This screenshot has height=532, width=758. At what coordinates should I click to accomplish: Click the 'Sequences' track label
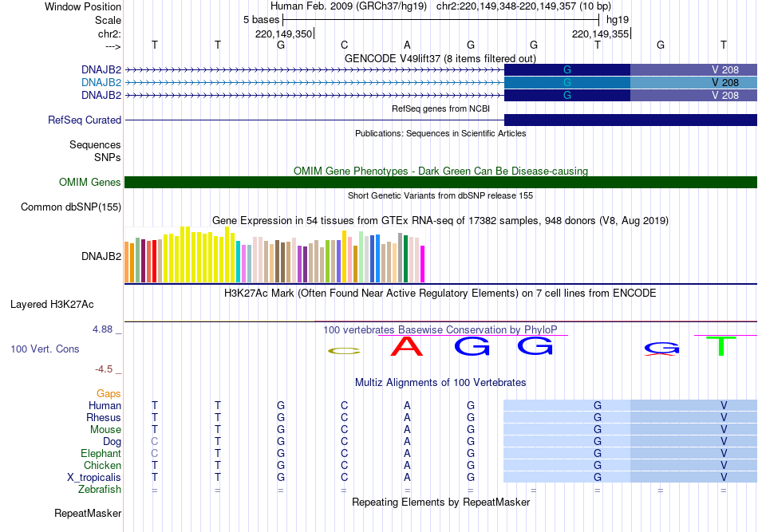95,144
